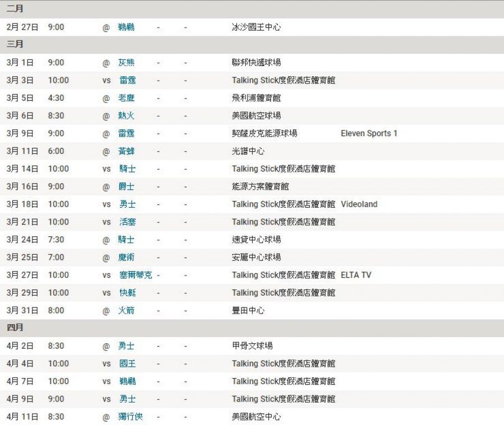Screen dimensions: 504x425
Task: Click the 6:00 game time on 3月 11日
Action: (56, 151)
